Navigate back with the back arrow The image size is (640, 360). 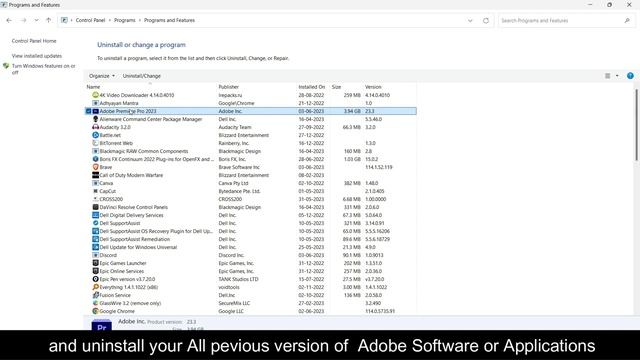coord(9,20)
